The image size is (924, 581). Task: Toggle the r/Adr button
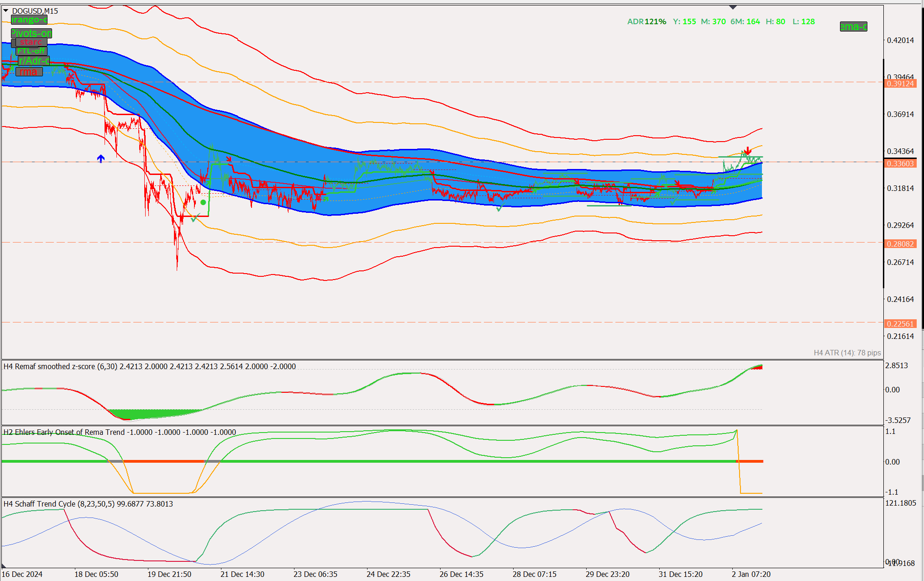coord(34,61)
